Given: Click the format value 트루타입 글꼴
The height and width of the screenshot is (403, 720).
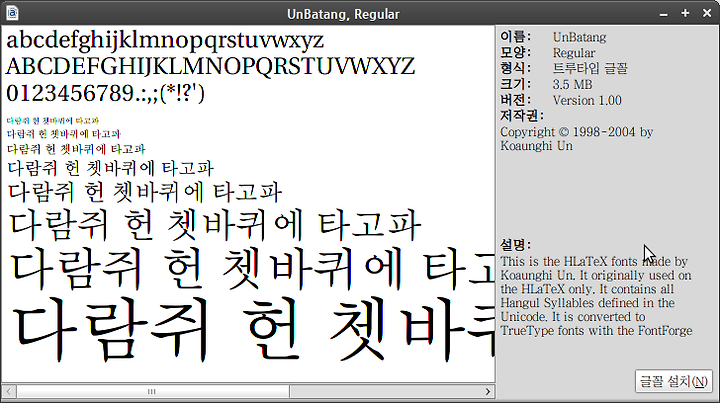Looking at the screenshot, I should point(590,68).
